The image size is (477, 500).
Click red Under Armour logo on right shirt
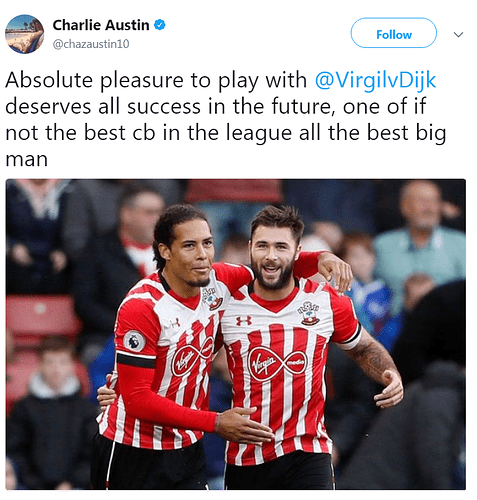tap(244, 321)
